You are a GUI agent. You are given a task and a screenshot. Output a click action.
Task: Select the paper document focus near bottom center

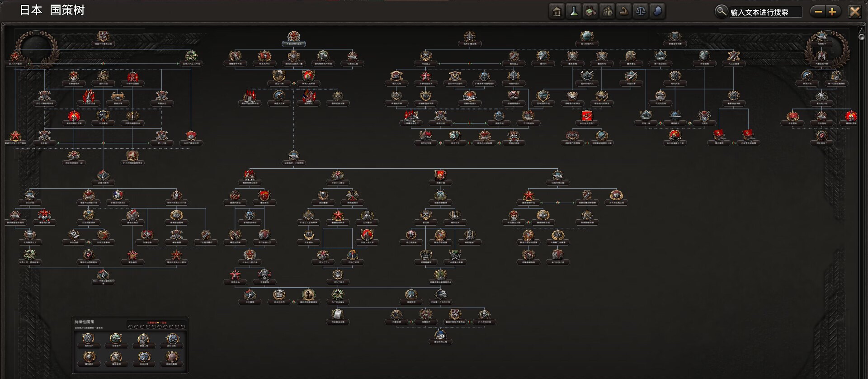(337, 316)
